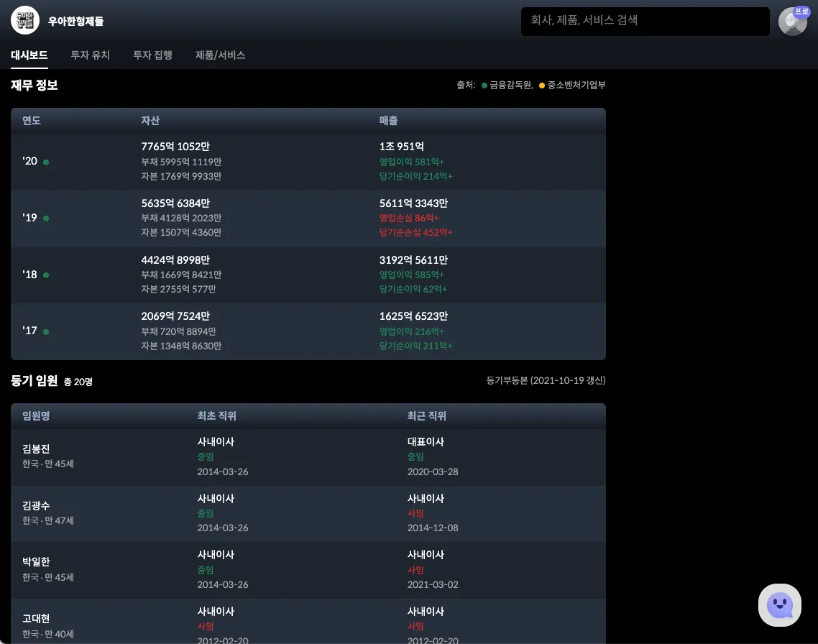Click 영업이익 581억+ for 2020
The height and width of the screenshot is (644, 818).
coord(412,162)
